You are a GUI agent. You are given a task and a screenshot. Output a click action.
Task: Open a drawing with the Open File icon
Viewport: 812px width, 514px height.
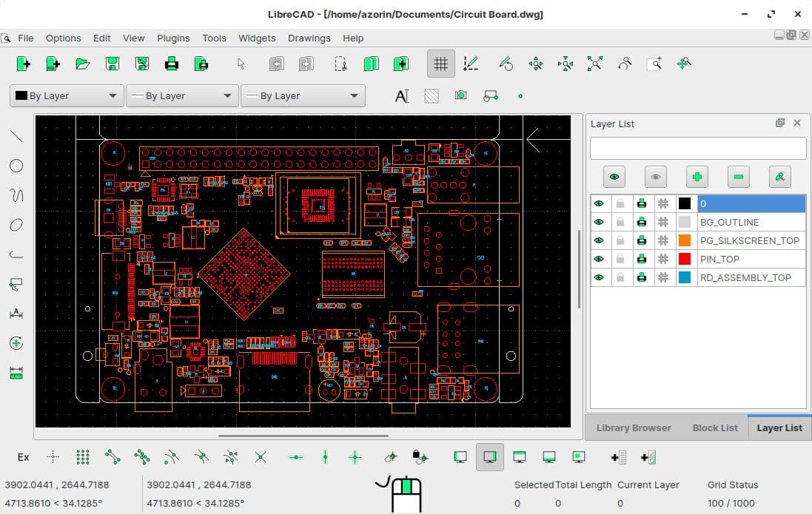click(82, 64)
